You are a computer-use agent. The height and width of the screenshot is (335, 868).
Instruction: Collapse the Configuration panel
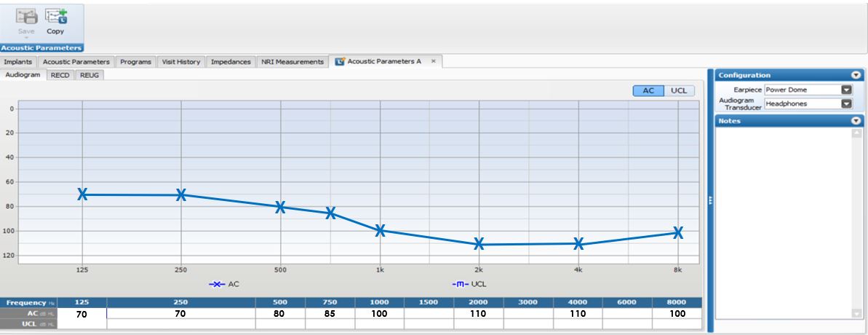pos(856,75)
